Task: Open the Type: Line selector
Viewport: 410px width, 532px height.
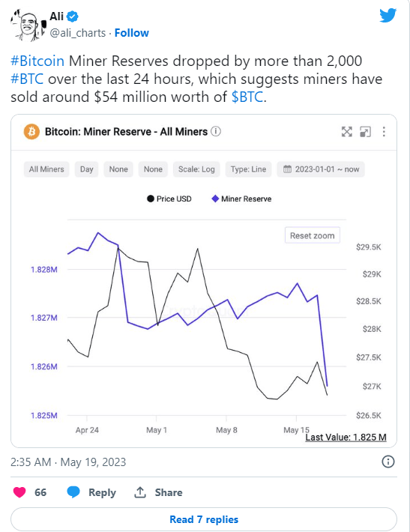Action: coord(248,169)
